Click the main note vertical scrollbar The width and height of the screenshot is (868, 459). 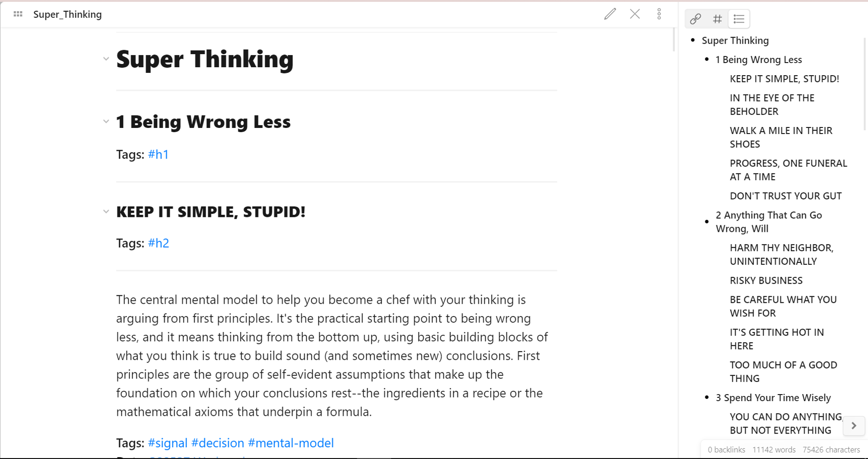click(674, 40)
